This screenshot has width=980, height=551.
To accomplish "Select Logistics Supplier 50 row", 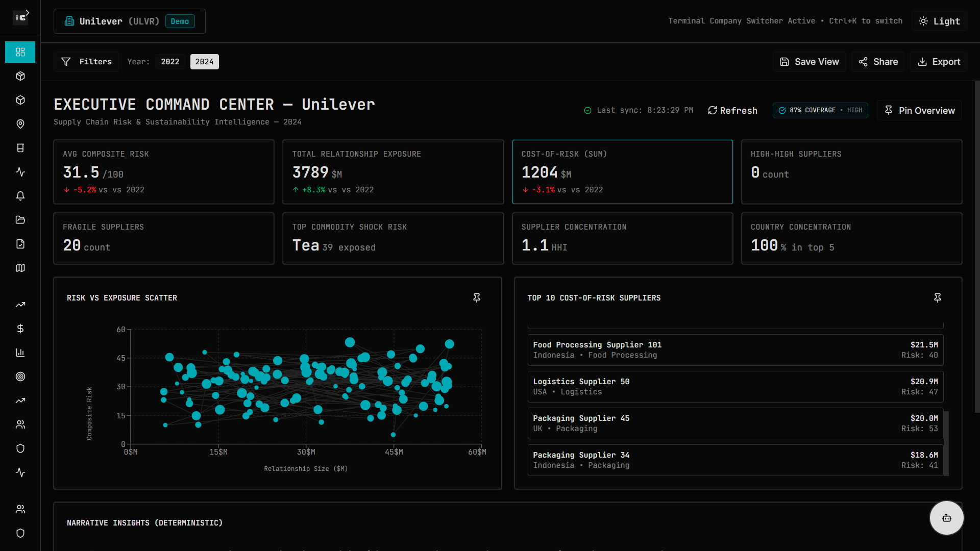I will coord(736,387).
